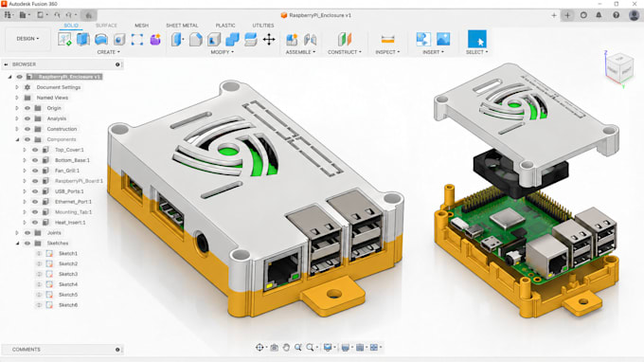Select the Insert Derive icon
This screenshot has height=362, width=644.
pos(423,39)
